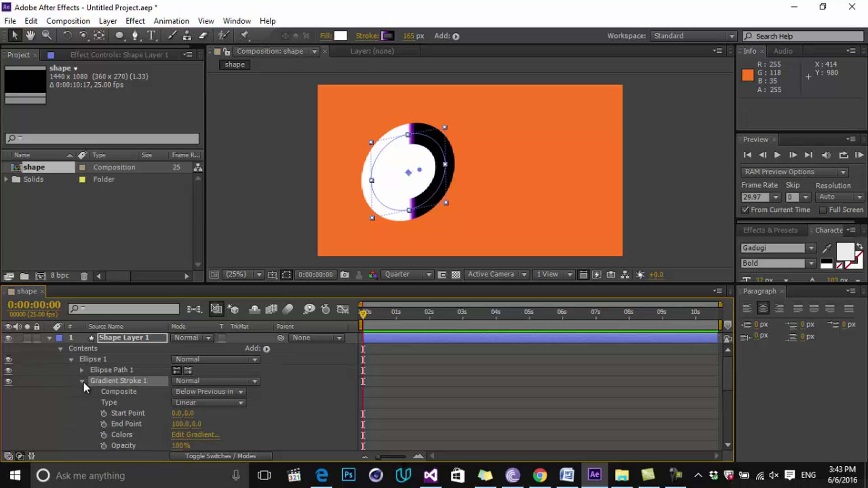Play the RAM preview
The height and width of the screenshot is (488, 868).
tap(859, 155)
